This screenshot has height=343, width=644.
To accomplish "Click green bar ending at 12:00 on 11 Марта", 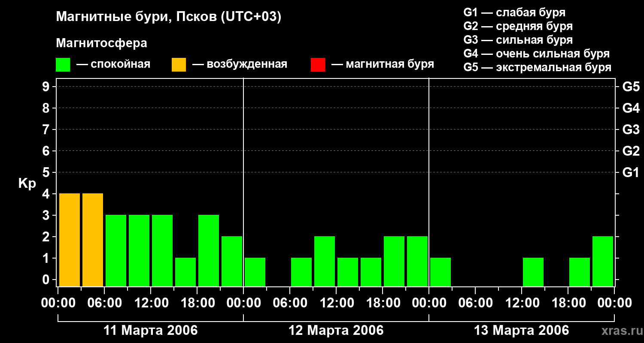I will tap(139, 250).
